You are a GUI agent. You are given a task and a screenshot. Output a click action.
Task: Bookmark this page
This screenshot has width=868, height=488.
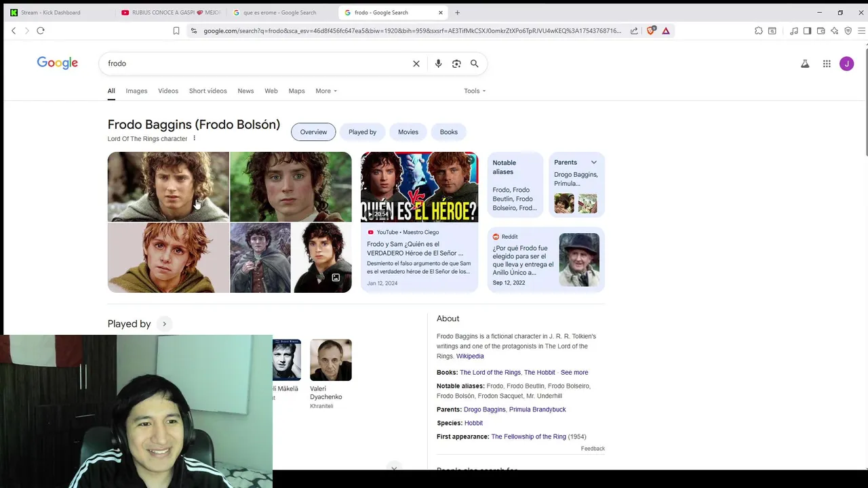176,30
